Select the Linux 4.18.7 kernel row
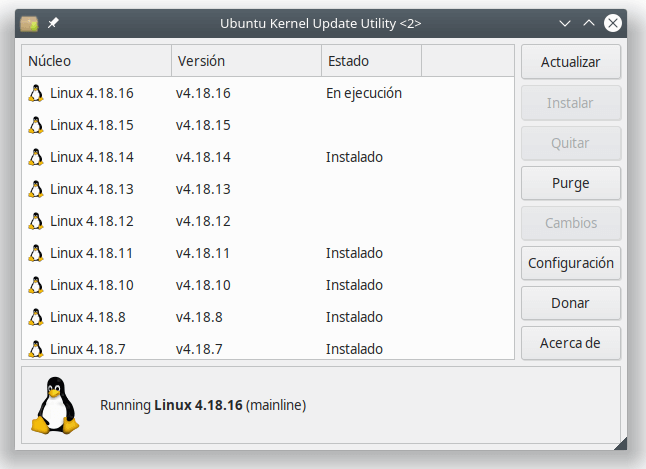This screenshot has height=469, width=646. 268,349
